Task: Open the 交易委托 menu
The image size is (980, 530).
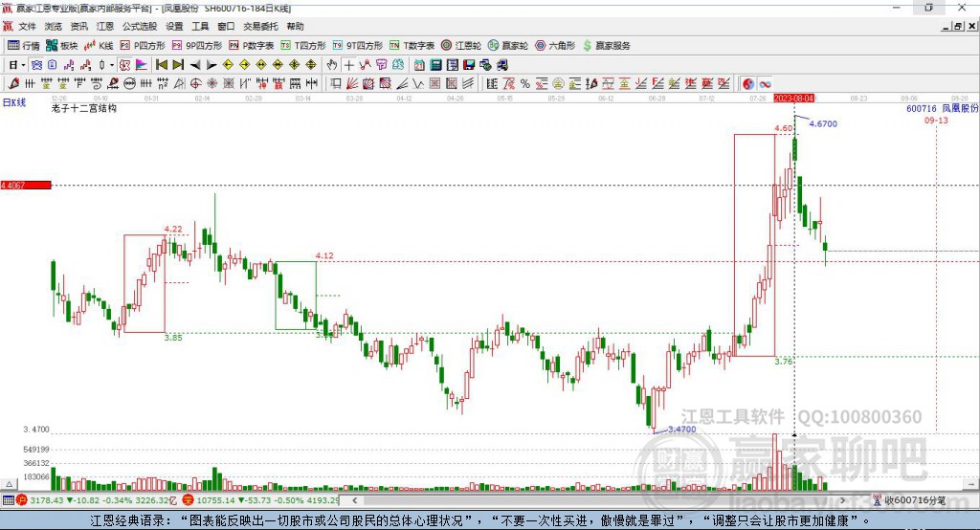Action: tap(260, 26)
